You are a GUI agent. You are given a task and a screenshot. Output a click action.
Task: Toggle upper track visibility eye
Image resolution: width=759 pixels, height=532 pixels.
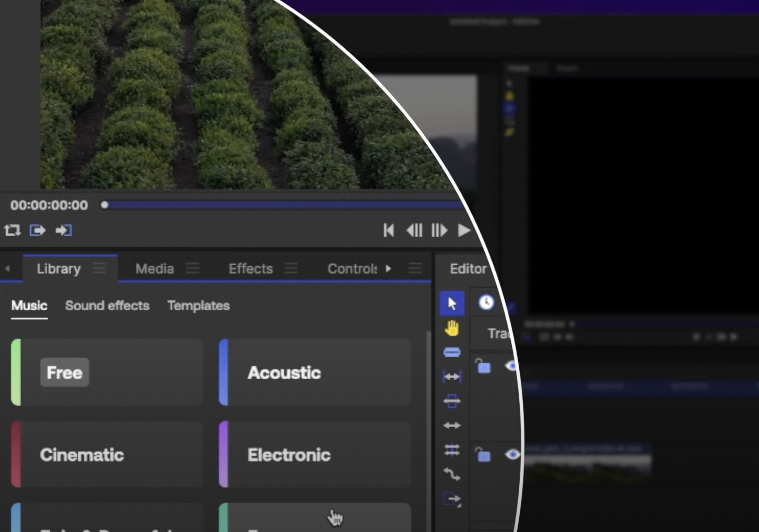511,366
